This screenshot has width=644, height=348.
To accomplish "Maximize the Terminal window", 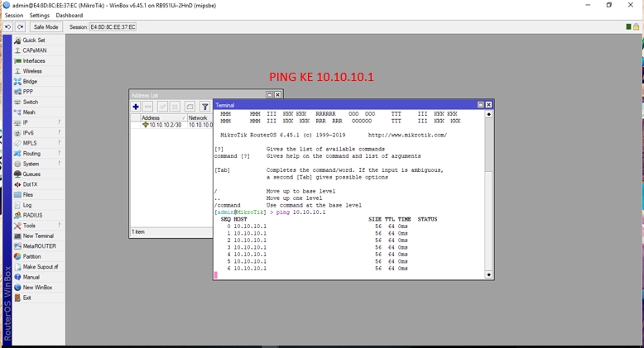I will pyautogui.click(x=481, y=105).
